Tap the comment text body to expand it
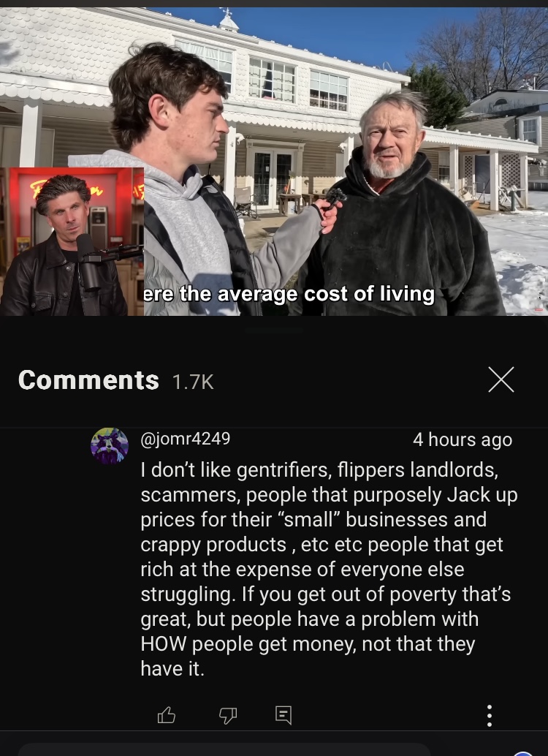The width and height of the screenshot is (548, 756). pyautogui.click(x=329, y=569)
